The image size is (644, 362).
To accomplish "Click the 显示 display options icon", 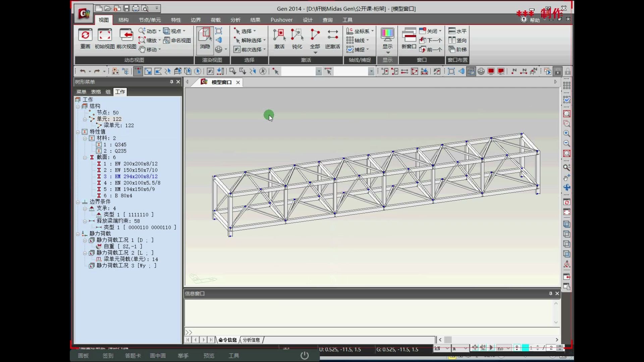I will pos(387,35).
